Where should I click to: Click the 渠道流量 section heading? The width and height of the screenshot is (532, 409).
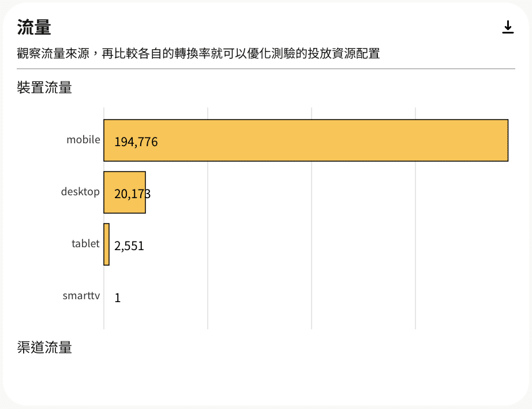[44, 347]
